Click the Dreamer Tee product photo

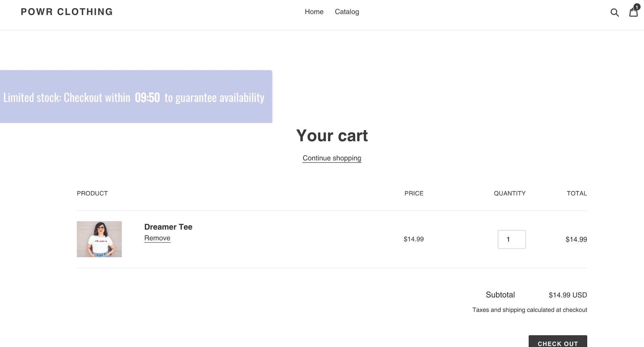tap(99, 239)
